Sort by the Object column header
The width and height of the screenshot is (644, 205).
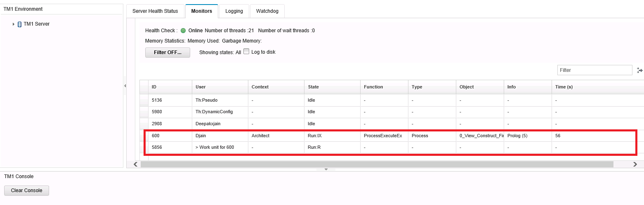(x=480, y=87)
